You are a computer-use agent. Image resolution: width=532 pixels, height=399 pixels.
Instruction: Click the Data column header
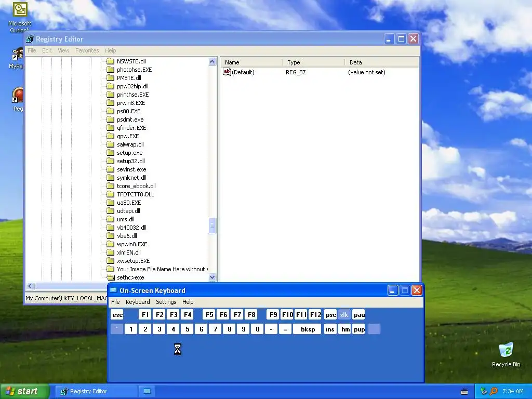382,62
